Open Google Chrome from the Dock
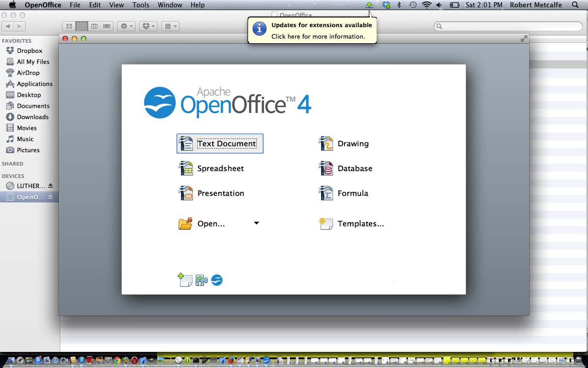The height and width of the screenshot is (368, 588). point(117,360)
